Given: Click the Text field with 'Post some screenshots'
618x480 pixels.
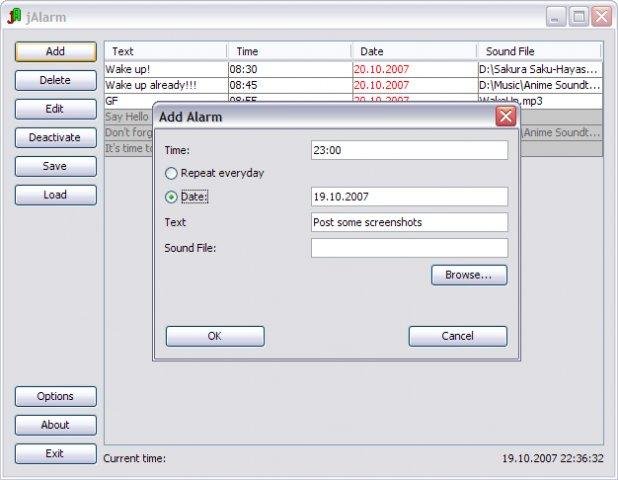Looking at the screenshot, I should (x=409, y=222).
